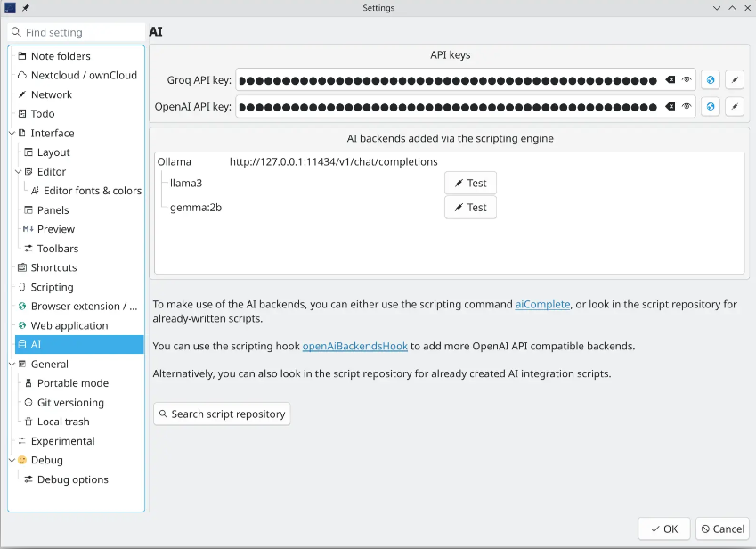Click the Nextcloud / ownCloud cloud icon

pos(22,76)
